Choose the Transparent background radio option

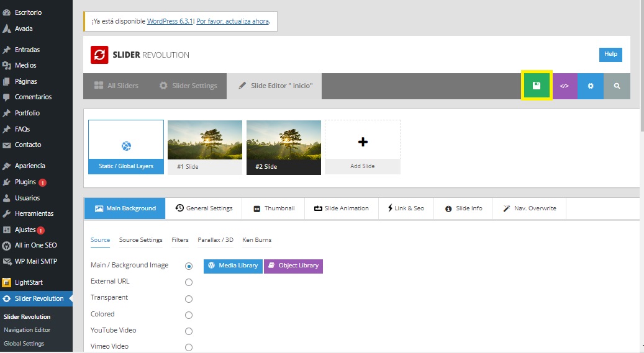click(x=189, y=298)
